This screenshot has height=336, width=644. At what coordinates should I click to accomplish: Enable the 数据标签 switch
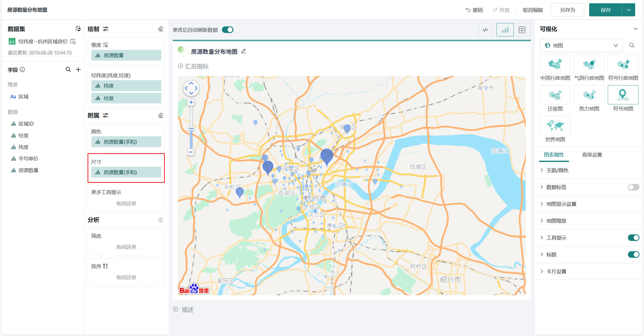(633, 187)
